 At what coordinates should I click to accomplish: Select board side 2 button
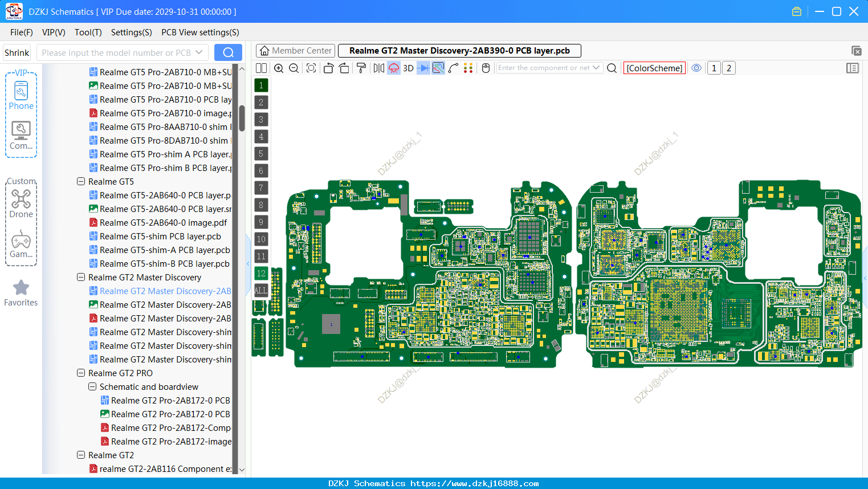[729, 68]
